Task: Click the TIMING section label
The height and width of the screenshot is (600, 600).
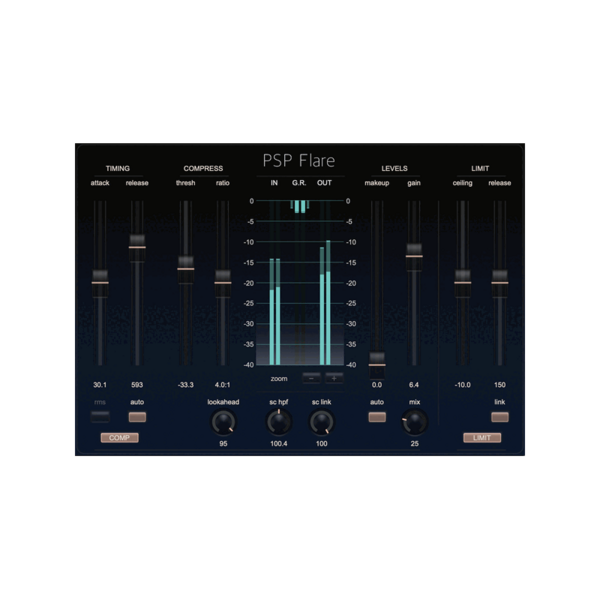Action: pos(118,168)
